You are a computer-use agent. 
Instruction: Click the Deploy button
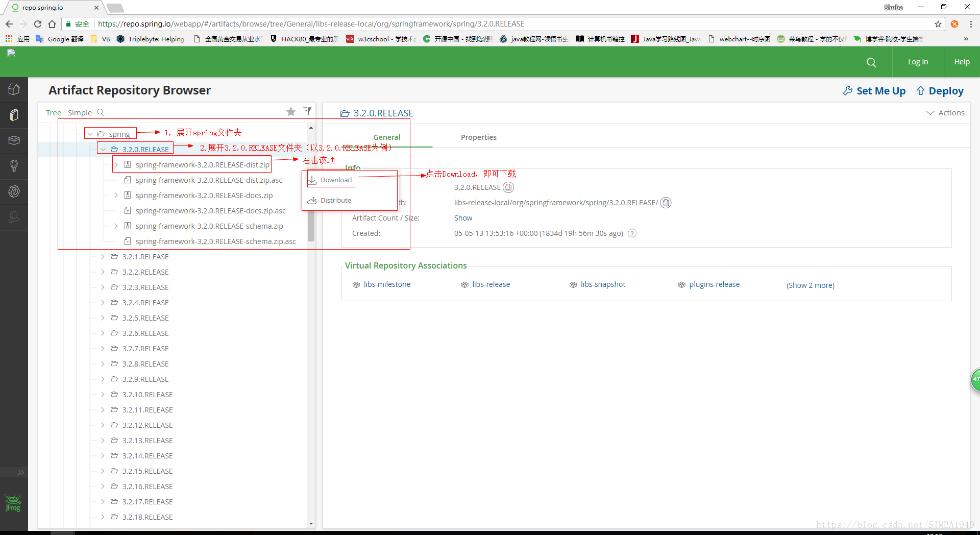point(940,91)
